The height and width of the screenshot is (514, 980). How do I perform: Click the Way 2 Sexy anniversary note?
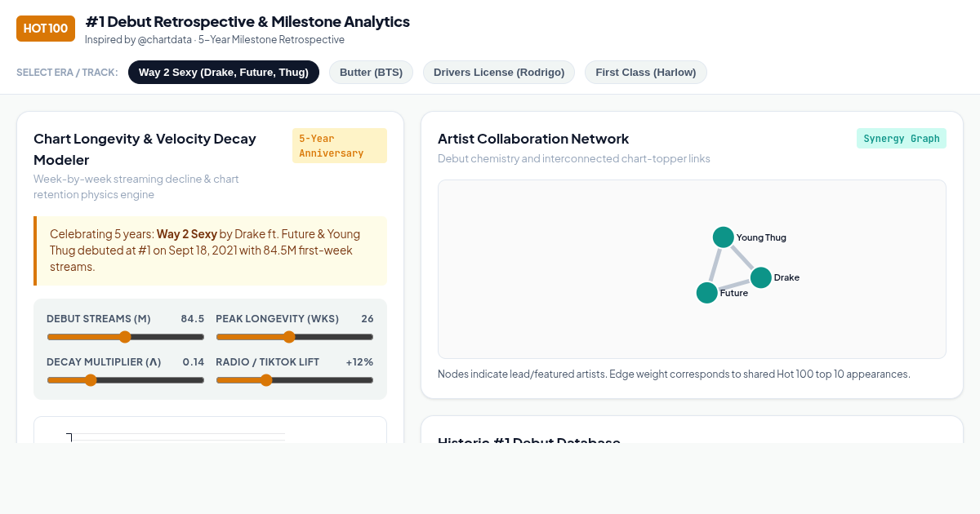(x=210, y=250)
